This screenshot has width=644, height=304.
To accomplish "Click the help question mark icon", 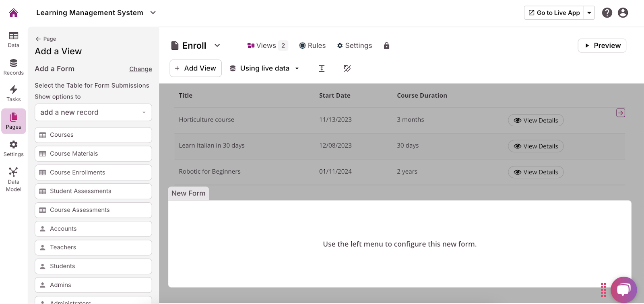I will 607,13.
